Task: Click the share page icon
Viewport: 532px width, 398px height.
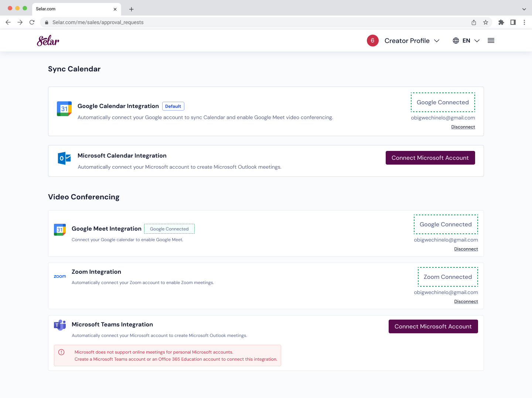Action: (x=474, y=22)
